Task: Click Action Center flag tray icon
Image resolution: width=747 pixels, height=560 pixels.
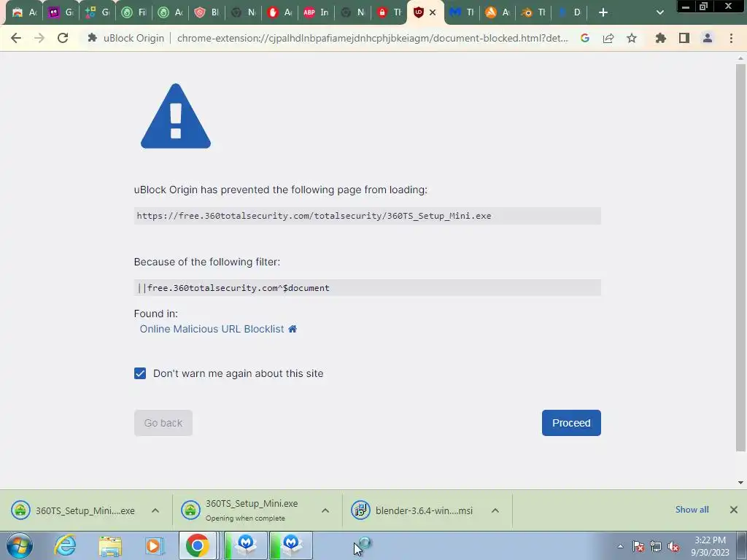Action: click(638, 546)
